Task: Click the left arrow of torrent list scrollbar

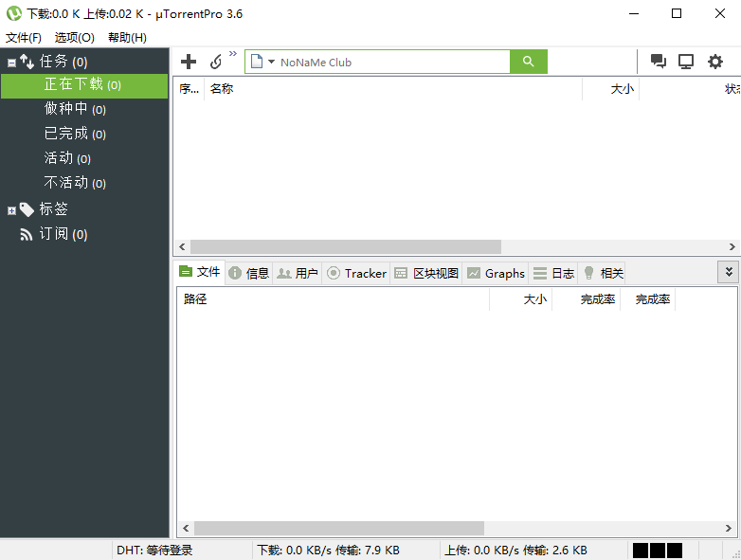Action: (182, 246)
